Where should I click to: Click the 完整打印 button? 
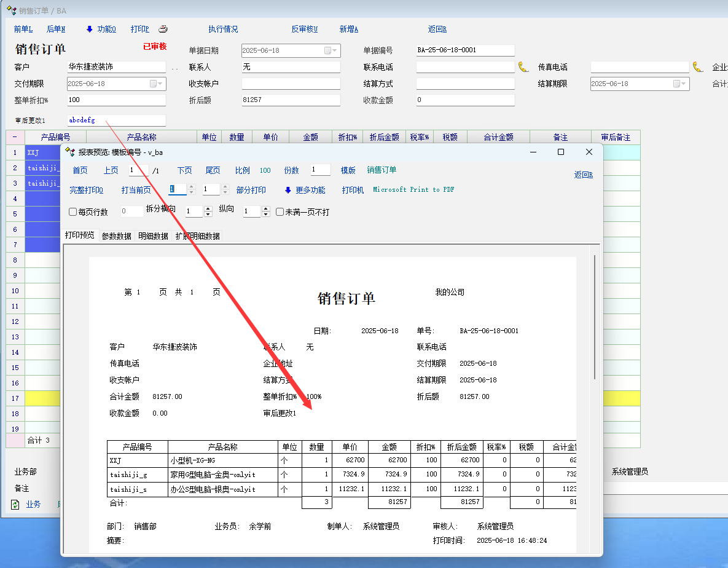pos(87,190)
